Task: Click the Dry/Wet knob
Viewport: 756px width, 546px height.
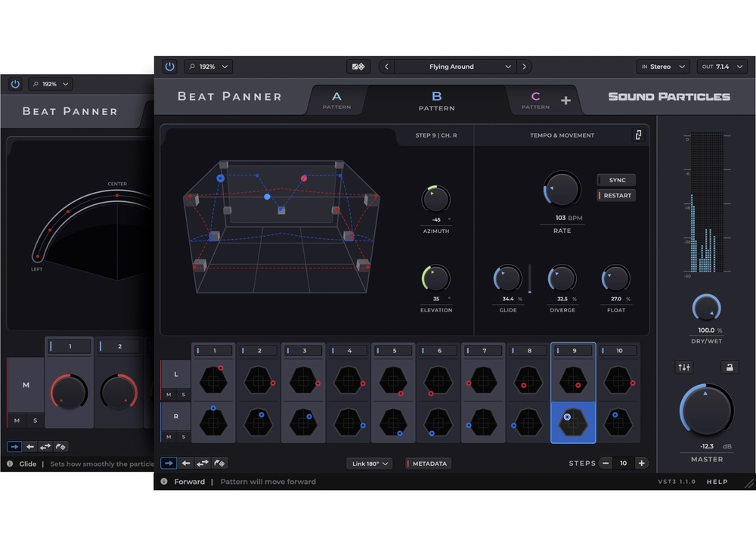Action: [706, 307]
